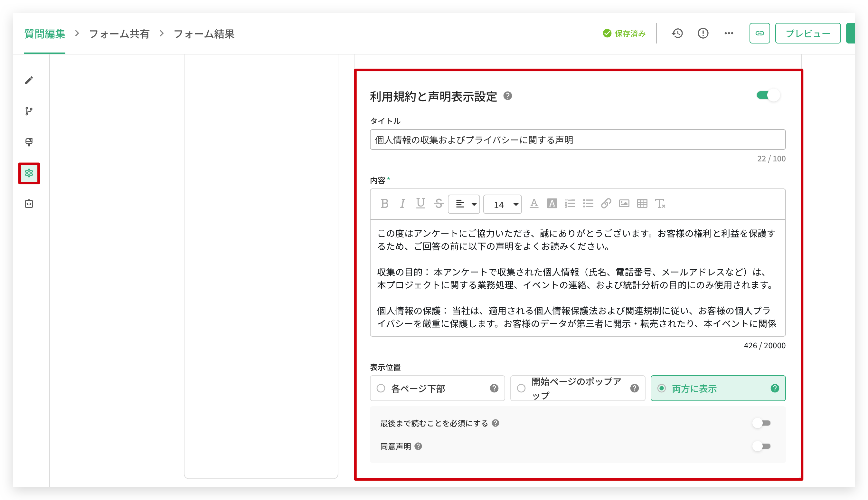This screenshot has height=500, width=868.
Task: Switch to the フォーム結果 tab
Action: tap(204, 34)
